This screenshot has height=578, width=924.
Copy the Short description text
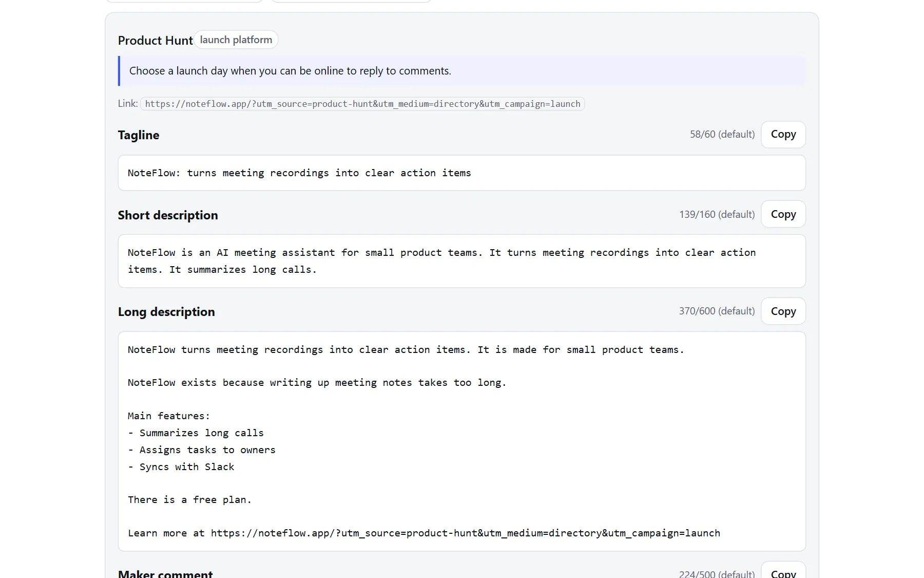[783, 214]
